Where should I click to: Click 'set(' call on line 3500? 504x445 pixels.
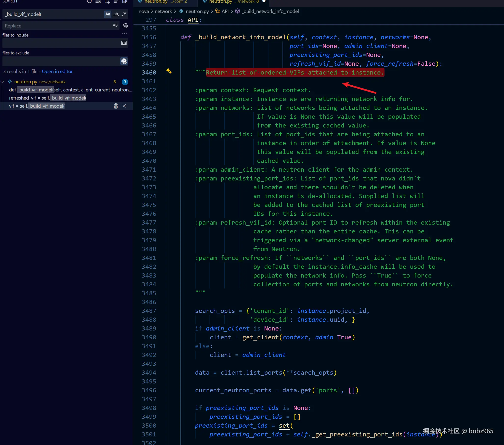(286, 426)
